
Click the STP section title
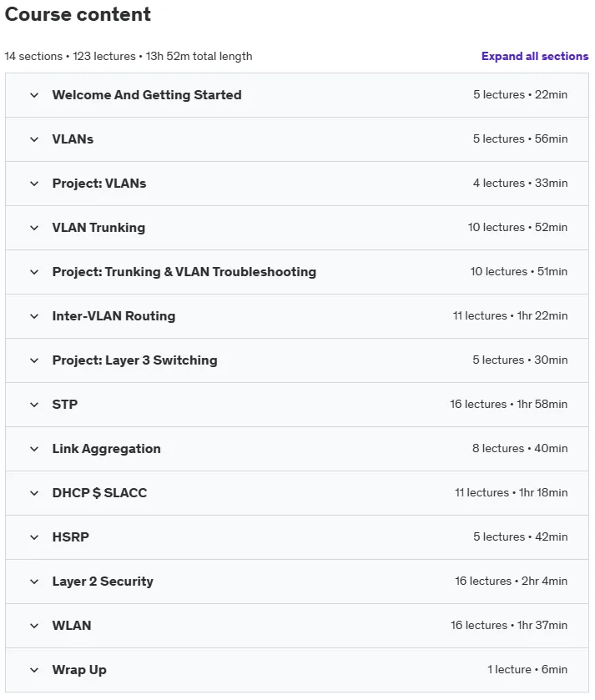(65, 405)
